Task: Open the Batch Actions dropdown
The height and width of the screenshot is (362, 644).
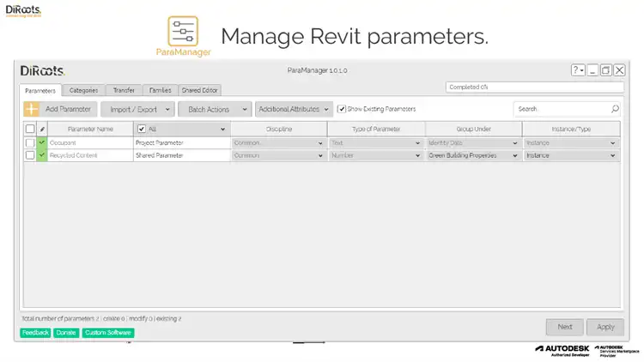Action: (215, 109)
